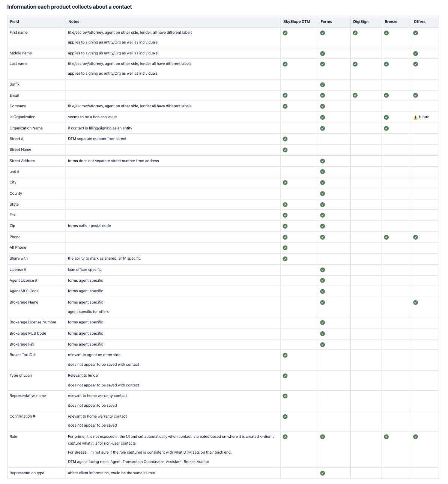Click the Suffix checkmark under Forms

coord(322,85)
